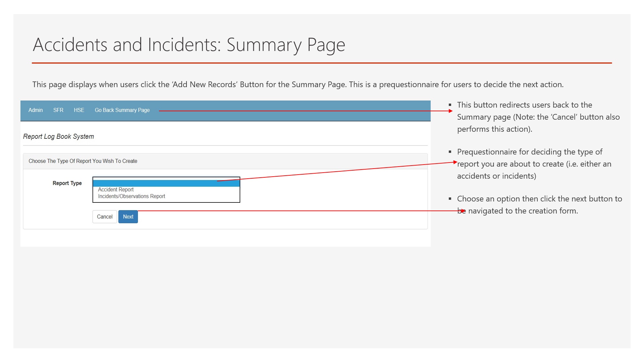Click Go Back Summary Page link
Screen dimensions: 644x362
(122, 110)
